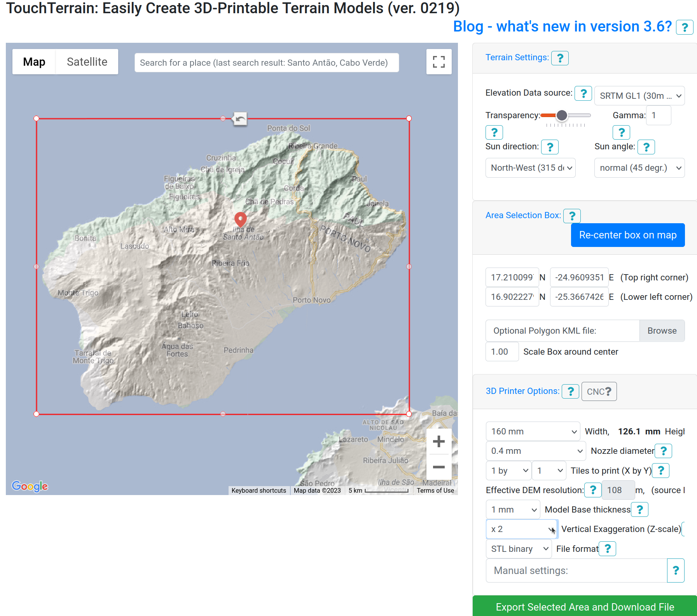Open Keyboard shortcuts on map
This screenshot has height=616, width=697.
pos(259,490)
